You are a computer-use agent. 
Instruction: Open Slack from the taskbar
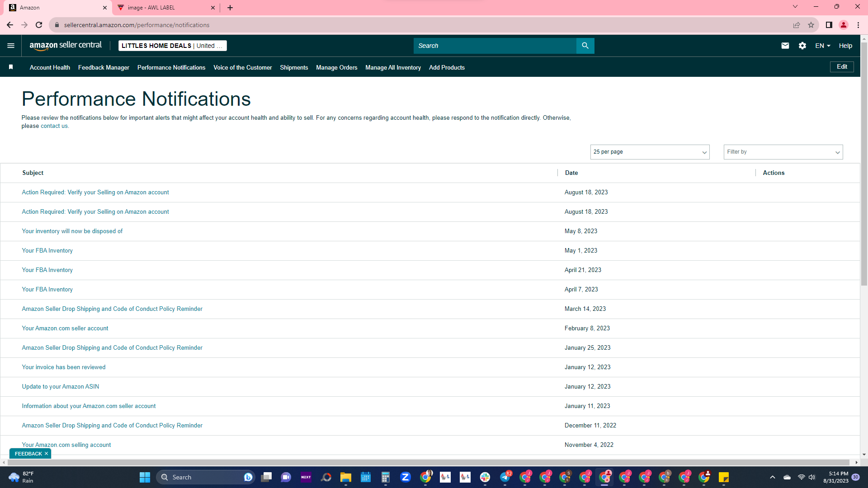coord(485,477)
